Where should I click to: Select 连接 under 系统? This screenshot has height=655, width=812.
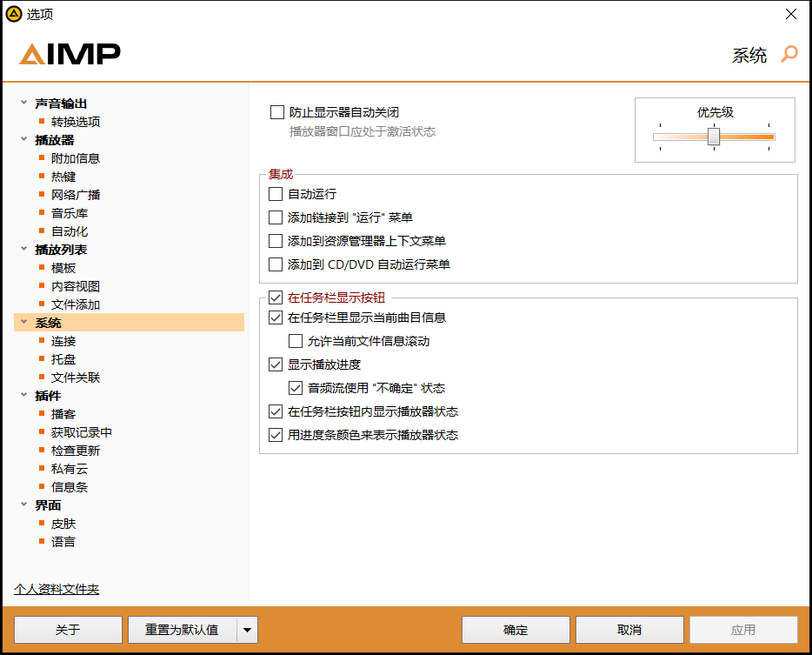coord(63,341)
